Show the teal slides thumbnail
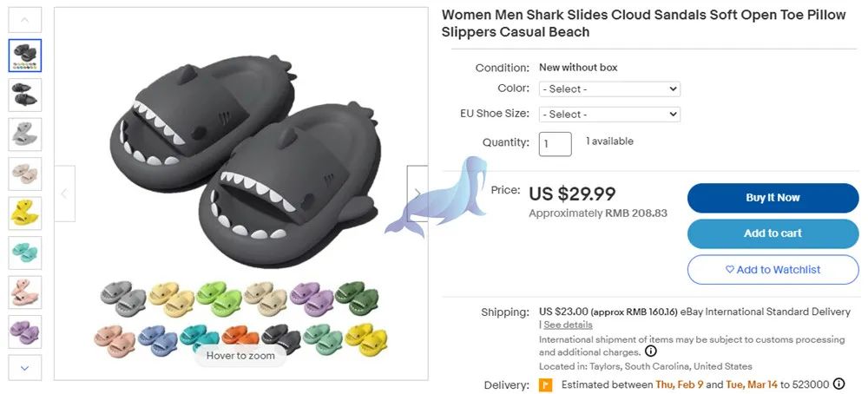 pyautogui.click(x=25, y=253)
